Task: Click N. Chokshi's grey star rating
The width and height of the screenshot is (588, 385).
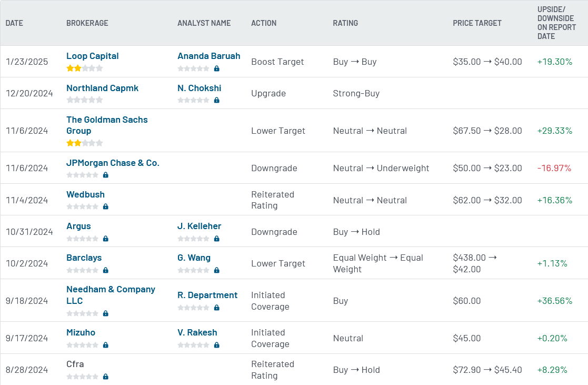Action: pyautogui.click(x=194, y=100)
